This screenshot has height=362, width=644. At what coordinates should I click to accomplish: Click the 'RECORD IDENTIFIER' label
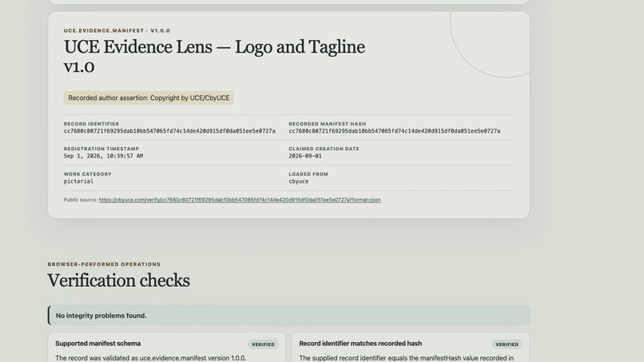click(91, 124)
